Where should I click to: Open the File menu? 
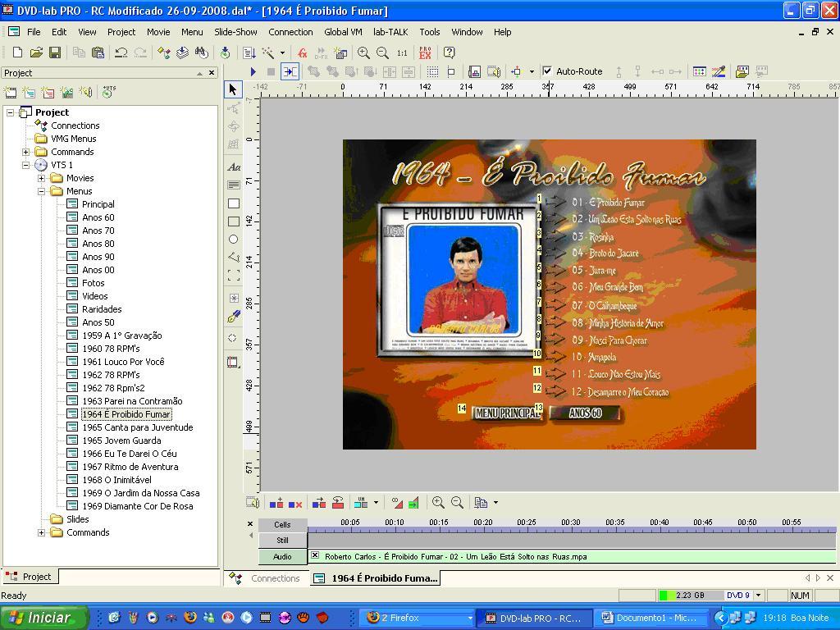pos(34,32)
